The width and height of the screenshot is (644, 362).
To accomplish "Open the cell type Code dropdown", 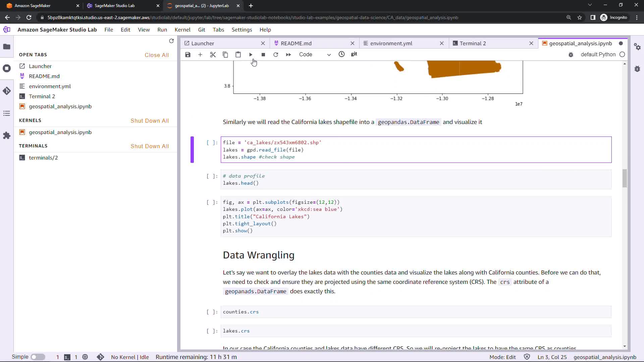I will point(315,55).
